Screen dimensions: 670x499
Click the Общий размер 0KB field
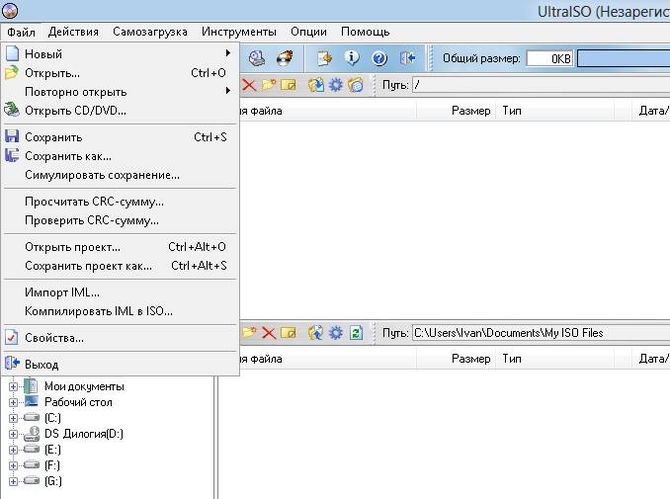point(550,58)
